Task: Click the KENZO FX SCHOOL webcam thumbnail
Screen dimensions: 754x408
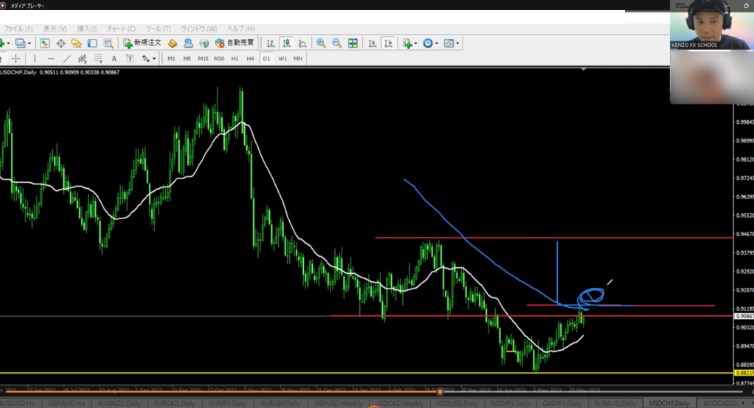Action: 710,25
